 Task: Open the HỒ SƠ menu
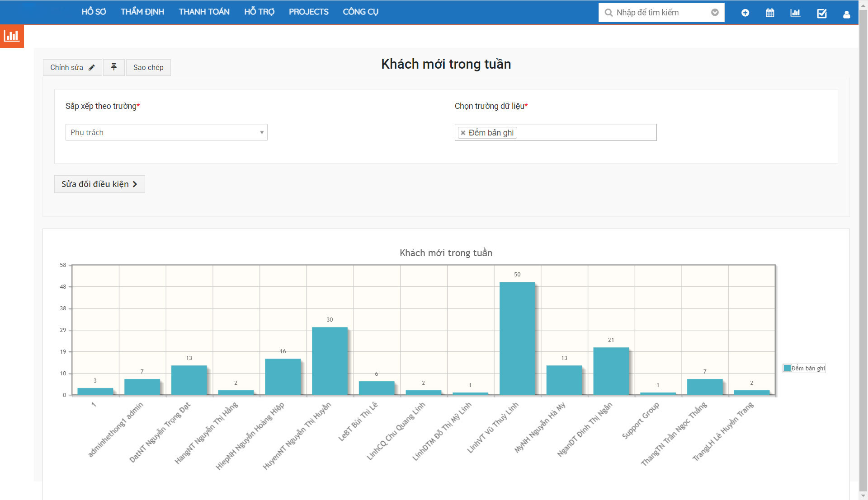click(94, 12)
